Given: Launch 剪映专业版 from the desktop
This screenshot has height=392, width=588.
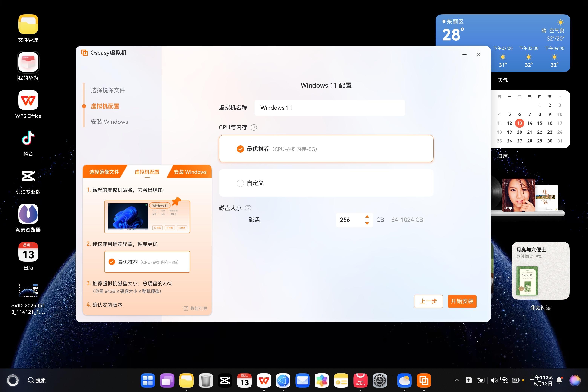Looking at the screenshot, I should point(28,176).
